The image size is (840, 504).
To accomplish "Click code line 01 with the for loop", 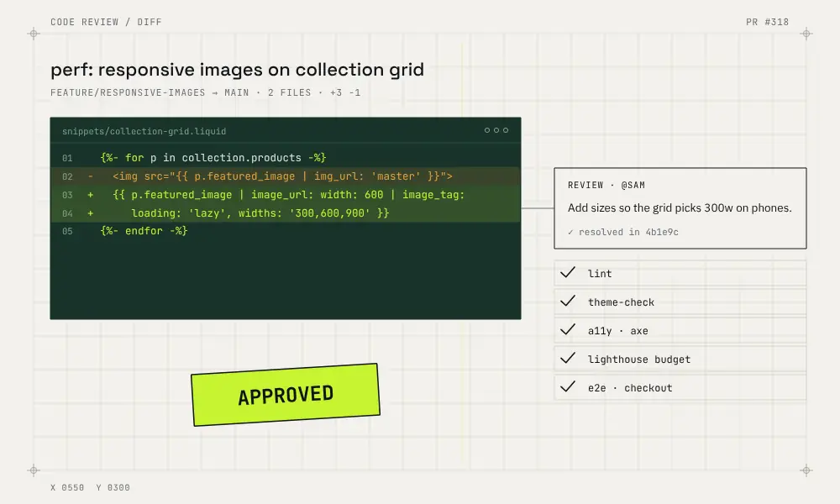I will 285,157.
